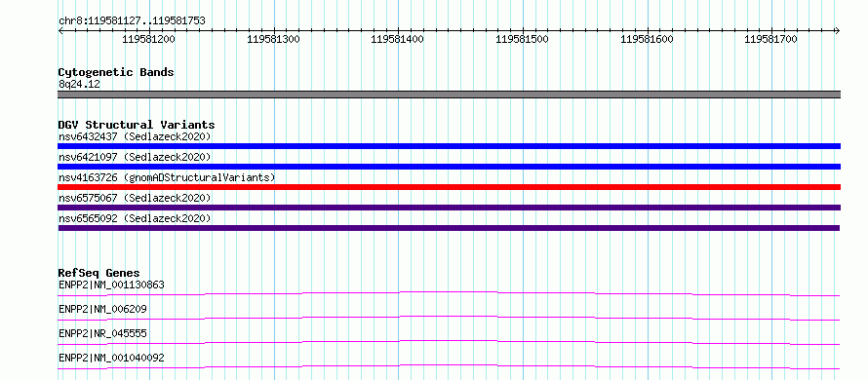Select the 8q24.12 band label
868x380 pixels.
79,85
